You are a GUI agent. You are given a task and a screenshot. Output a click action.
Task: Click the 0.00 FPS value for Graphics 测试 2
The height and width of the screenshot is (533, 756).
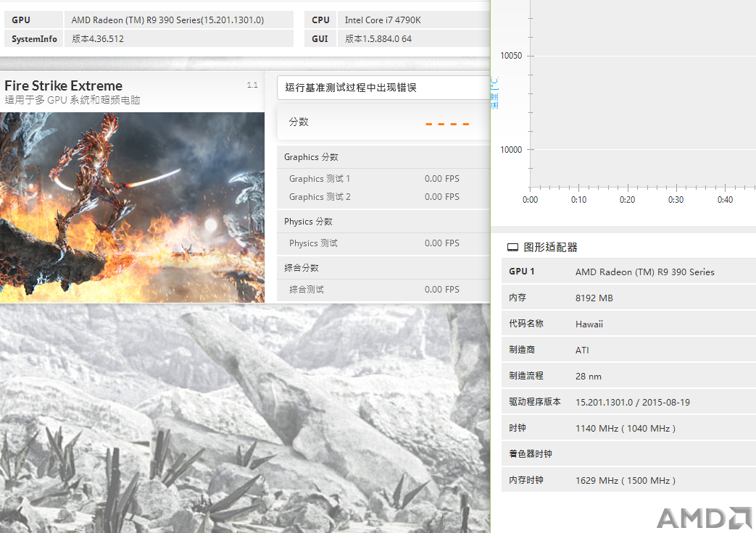click(442, 197)
